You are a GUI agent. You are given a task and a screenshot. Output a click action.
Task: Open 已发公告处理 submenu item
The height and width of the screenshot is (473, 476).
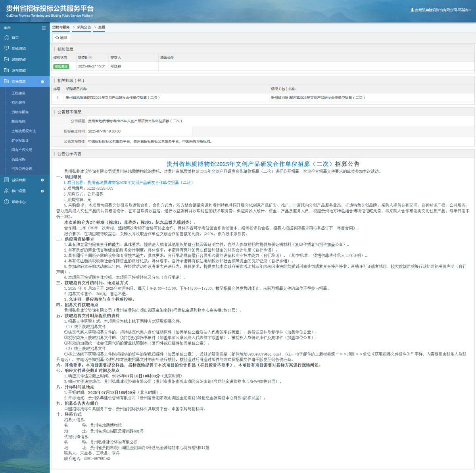coord(22,169)
